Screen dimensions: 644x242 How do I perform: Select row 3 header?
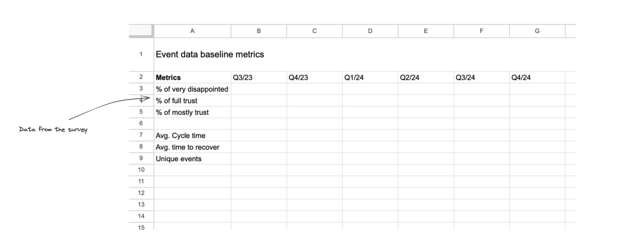[x=141, y=89]
